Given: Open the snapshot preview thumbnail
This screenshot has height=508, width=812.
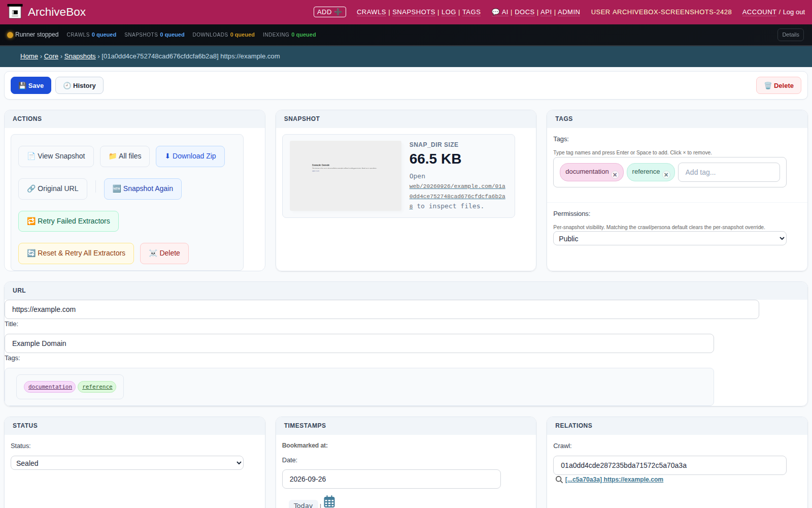Looking at the screenshot, I should tap(346, 176).
